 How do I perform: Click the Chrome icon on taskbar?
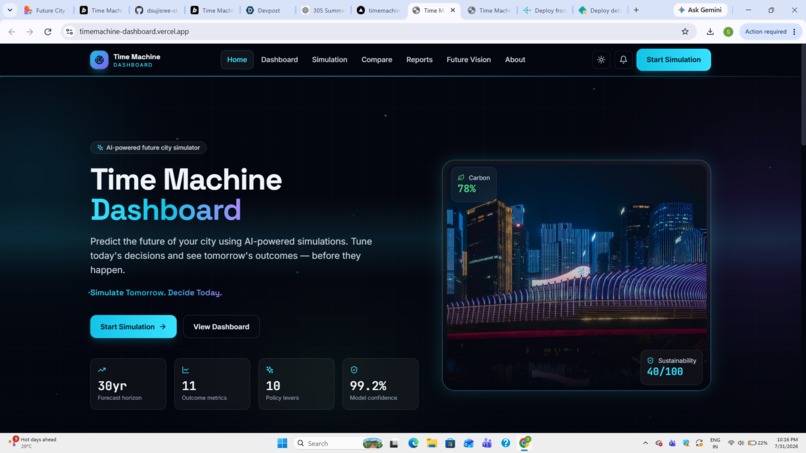point(524,443)
